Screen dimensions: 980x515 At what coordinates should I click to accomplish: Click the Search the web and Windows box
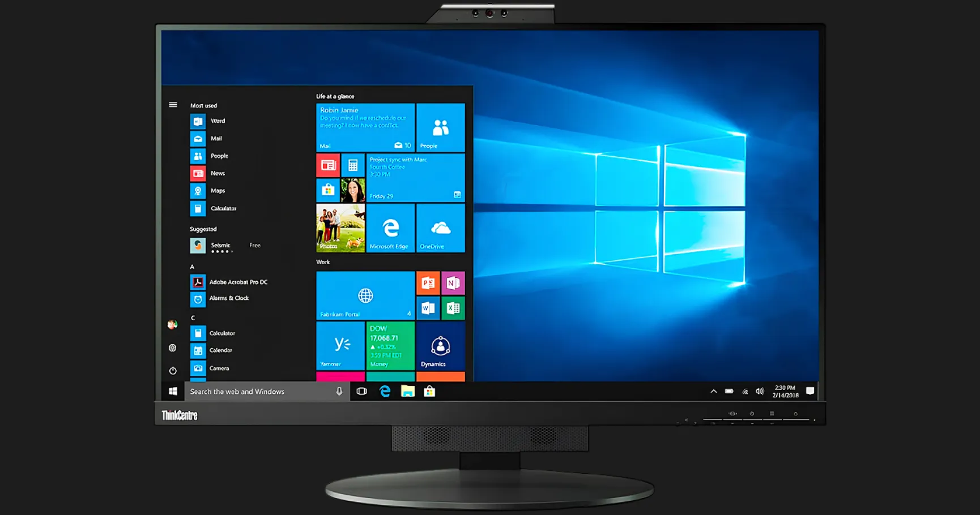tap(267, 392)
